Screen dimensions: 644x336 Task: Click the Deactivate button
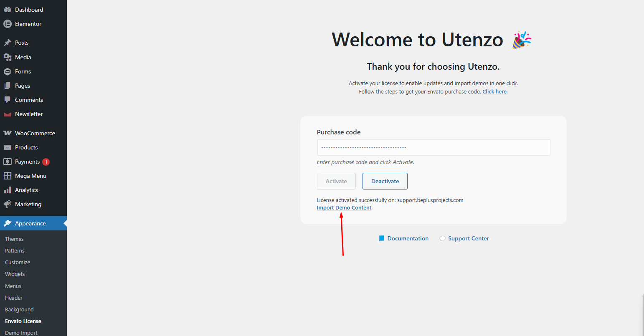click(385, 181)
